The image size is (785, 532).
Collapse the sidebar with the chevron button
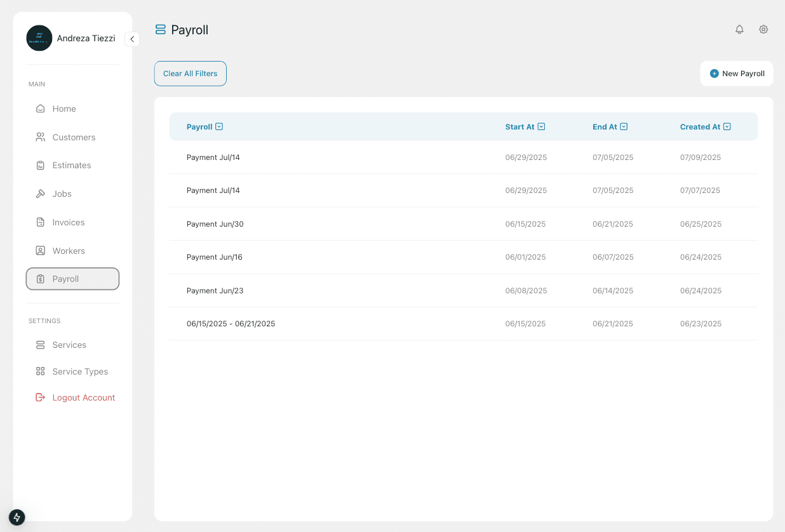pyautogui.click(x=132, y=39)
